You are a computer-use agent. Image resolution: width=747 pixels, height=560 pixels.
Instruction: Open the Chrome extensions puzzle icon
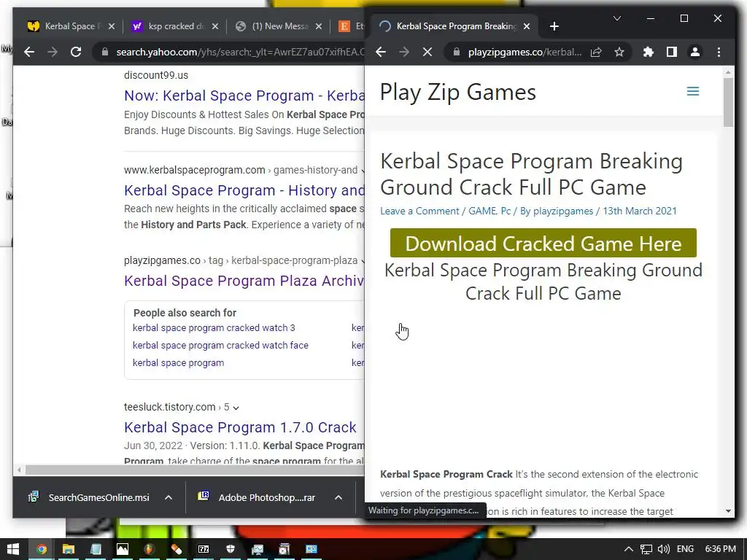649,52
